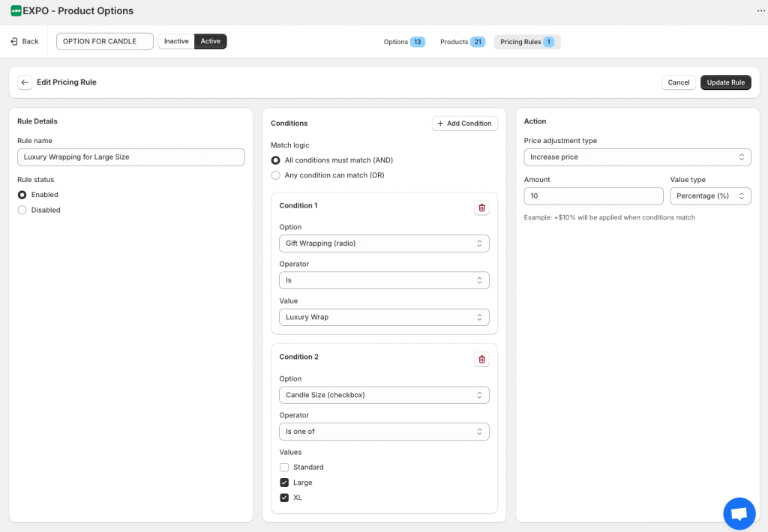Switch to the Inactive tab

175,41
